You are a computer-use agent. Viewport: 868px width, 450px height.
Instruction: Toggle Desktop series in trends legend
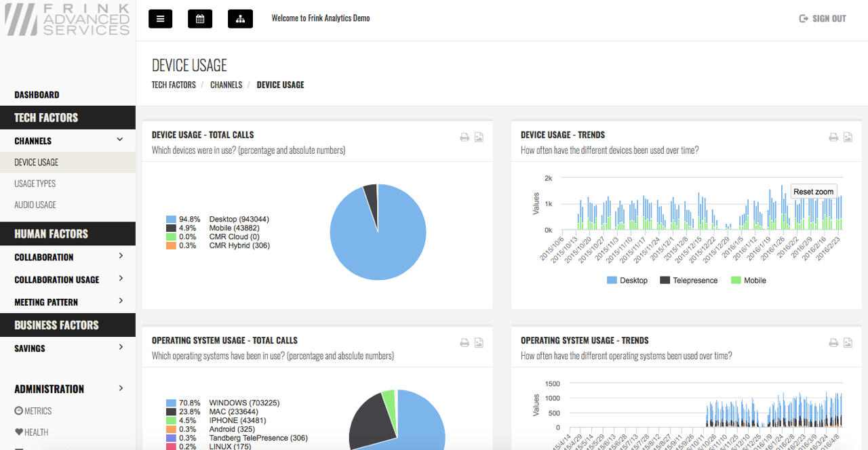627,281
